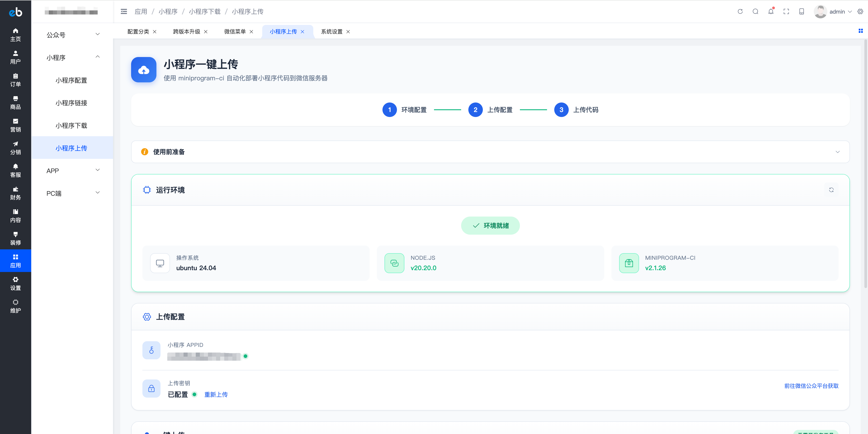This screenshot has width=868, height=434.
Task: Collapse sidebar with hamburger menu icon
Action: 124,12
